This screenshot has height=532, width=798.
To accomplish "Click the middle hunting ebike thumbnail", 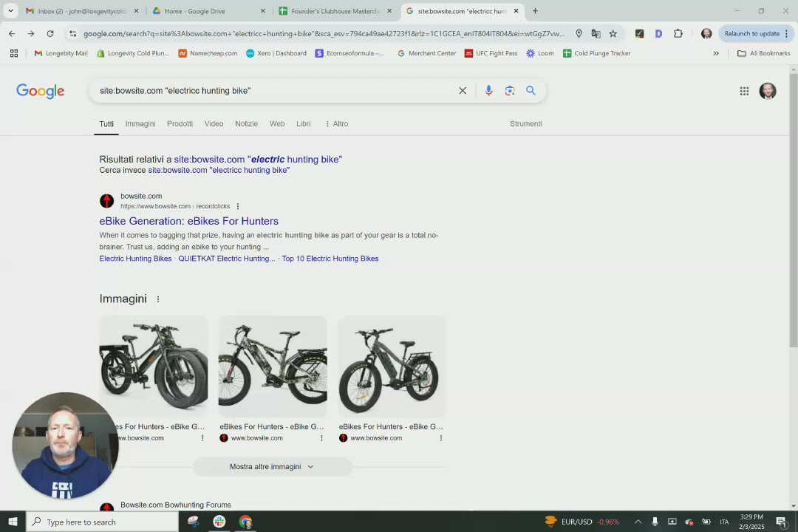I will coord(273,366).
